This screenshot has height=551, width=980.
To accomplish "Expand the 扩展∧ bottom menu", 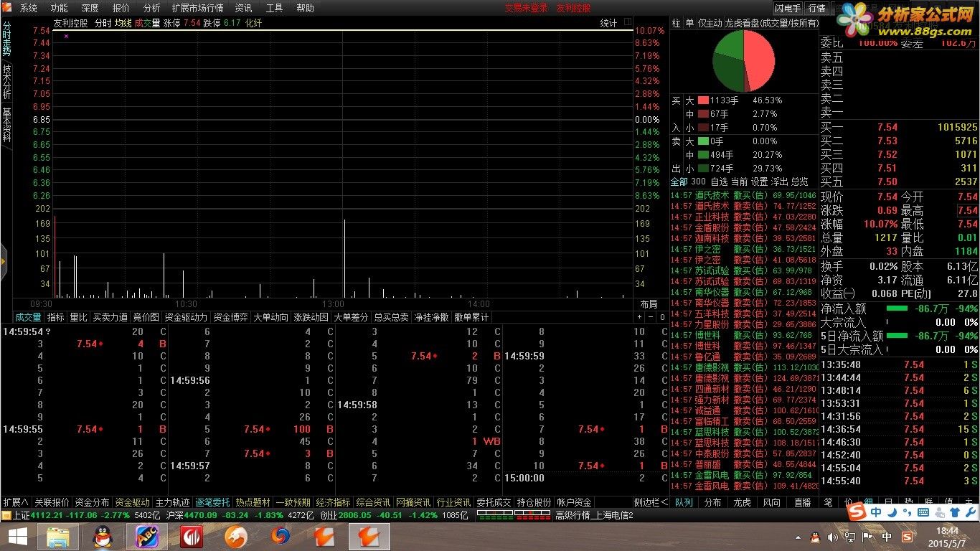I will pos(15,502).
